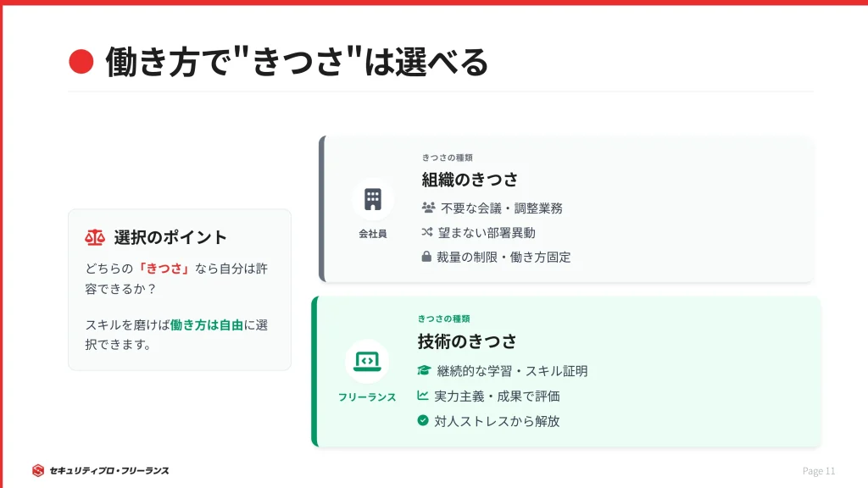Click the 選択のポイント heading
The width and height of the screenshot is (868, 488).
tap(170, 237)
